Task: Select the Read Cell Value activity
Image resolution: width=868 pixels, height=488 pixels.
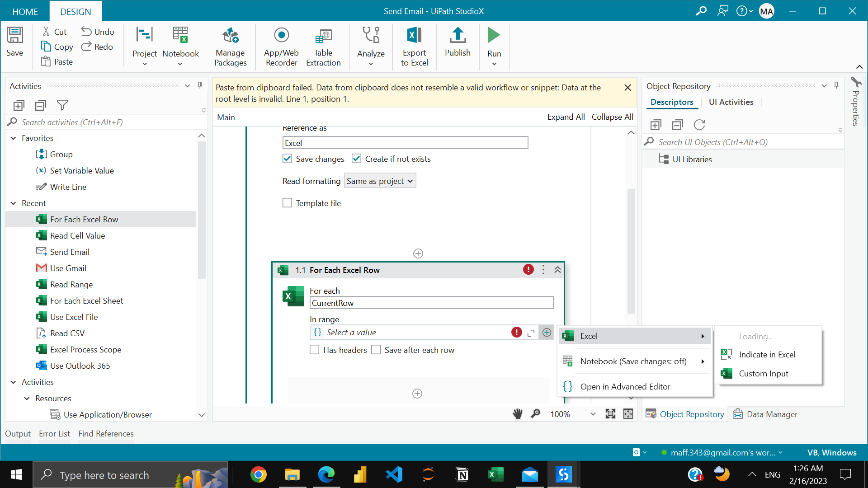Action: pyautogui.click(x=100, y=235)
